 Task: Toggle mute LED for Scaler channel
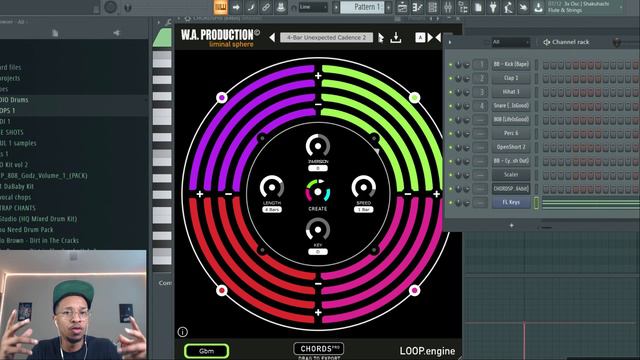tap(451, 175)
